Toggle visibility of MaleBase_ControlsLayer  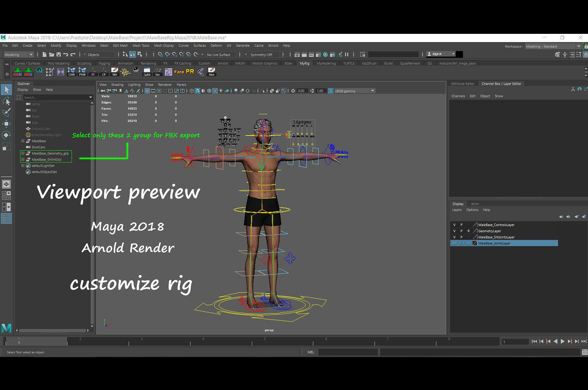pyautogui.click(x=454, y=225)
